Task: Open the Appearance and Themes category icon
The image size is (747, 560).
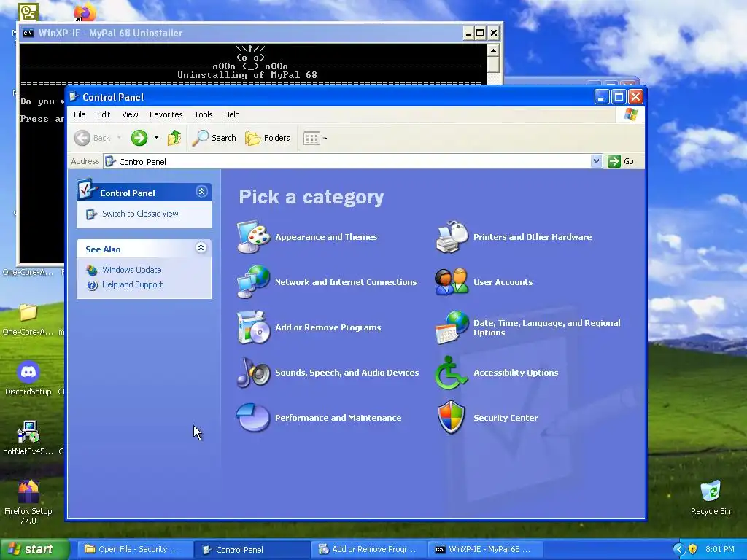Action: 253,237
